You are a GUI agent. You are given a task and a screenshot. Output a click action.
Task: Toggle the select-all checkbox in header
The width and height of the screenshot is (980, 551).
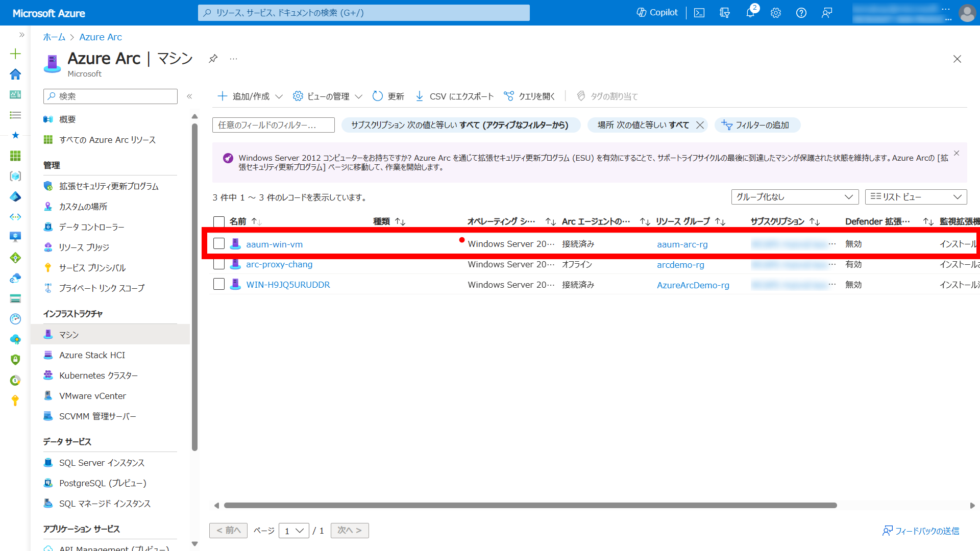click(x=219, y=222)
